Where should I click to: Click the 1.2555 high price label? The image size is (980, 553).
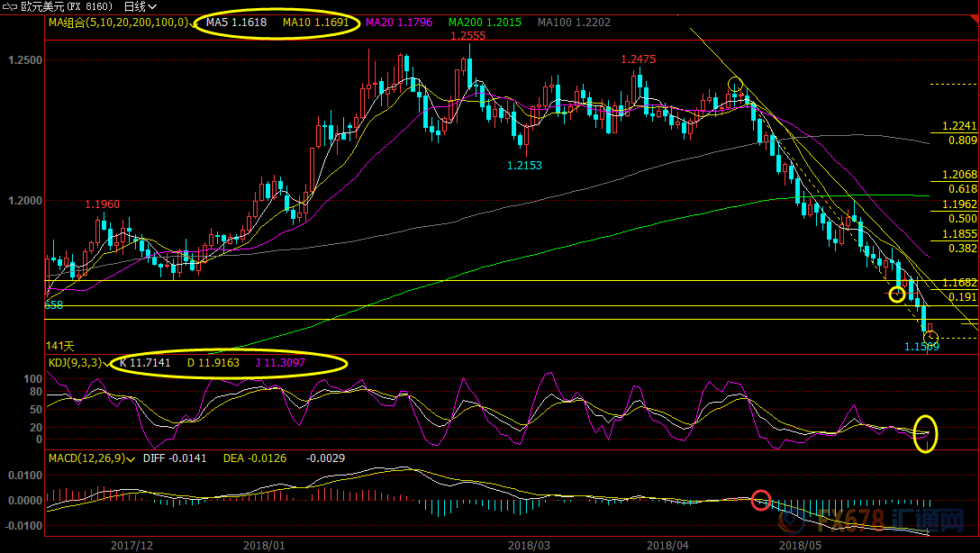pyautogui.click(x=467, y=36)
